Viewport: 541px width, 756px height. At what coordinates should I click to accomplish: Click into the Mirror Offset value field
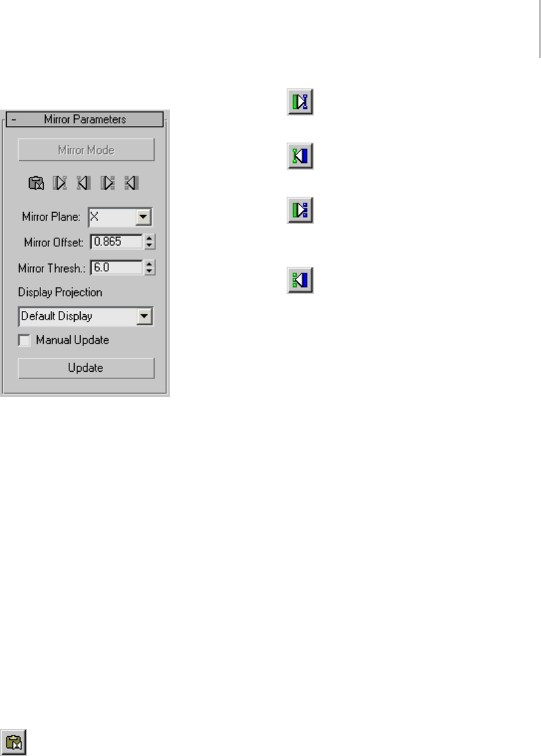[x=117, y=242]
